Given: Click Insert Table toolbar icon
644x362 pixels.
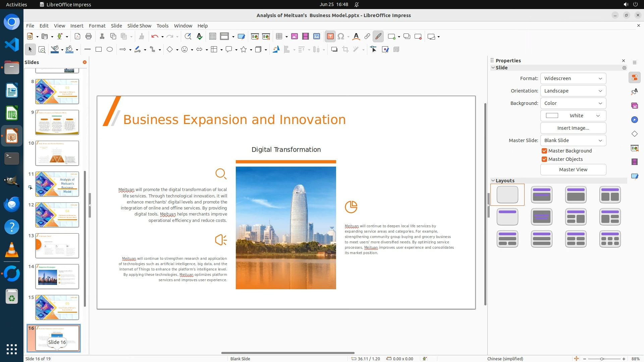Looking at the screenshot, I should (x=279, y=37).
